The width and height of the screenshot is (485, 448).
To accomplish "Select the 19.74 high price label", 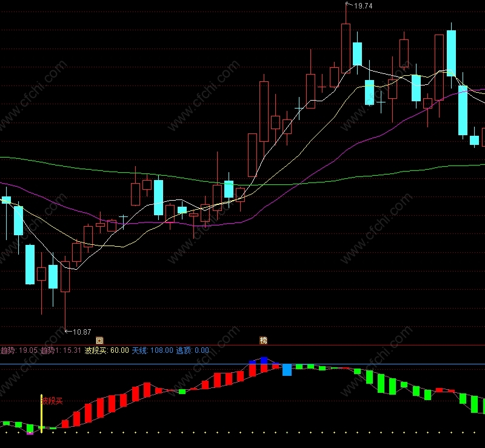I will pos(363,6).
